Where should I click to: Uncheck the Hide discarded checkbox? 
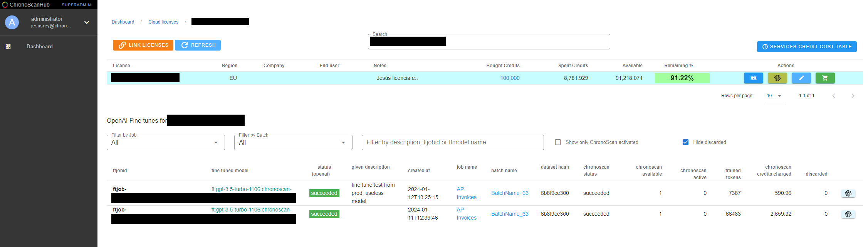[x=685, y=142]
